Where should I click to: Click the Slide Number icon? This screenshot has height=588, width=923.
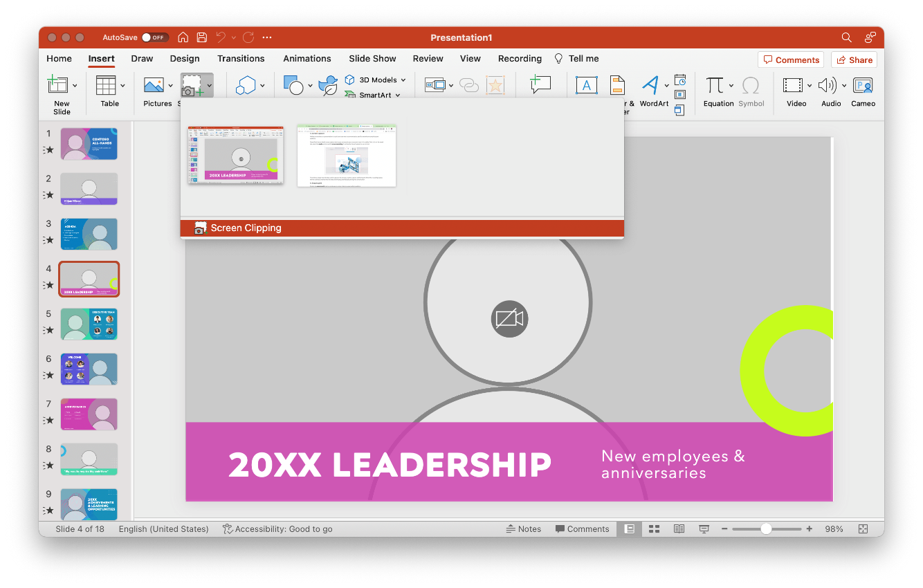click(x=680, y=95)
